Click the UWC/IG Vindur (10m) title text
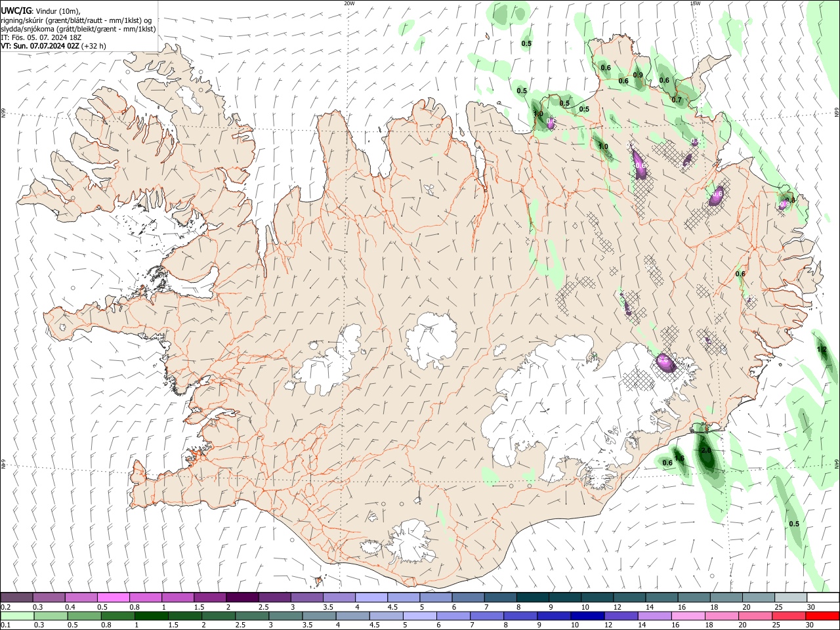 tap(41, 11)
